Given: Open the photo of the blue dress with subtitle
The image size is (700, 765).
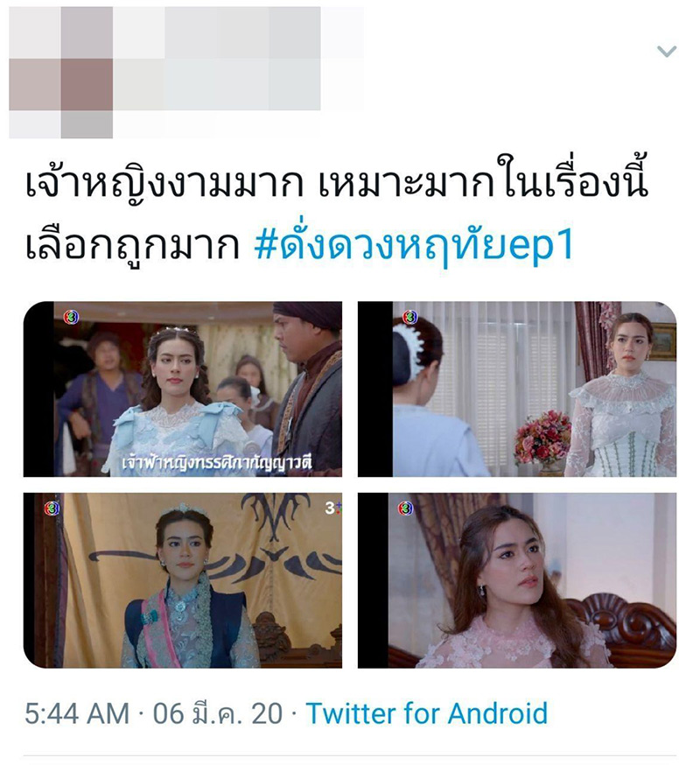Looking at the screenshot, I should click(x=183, y=389).
